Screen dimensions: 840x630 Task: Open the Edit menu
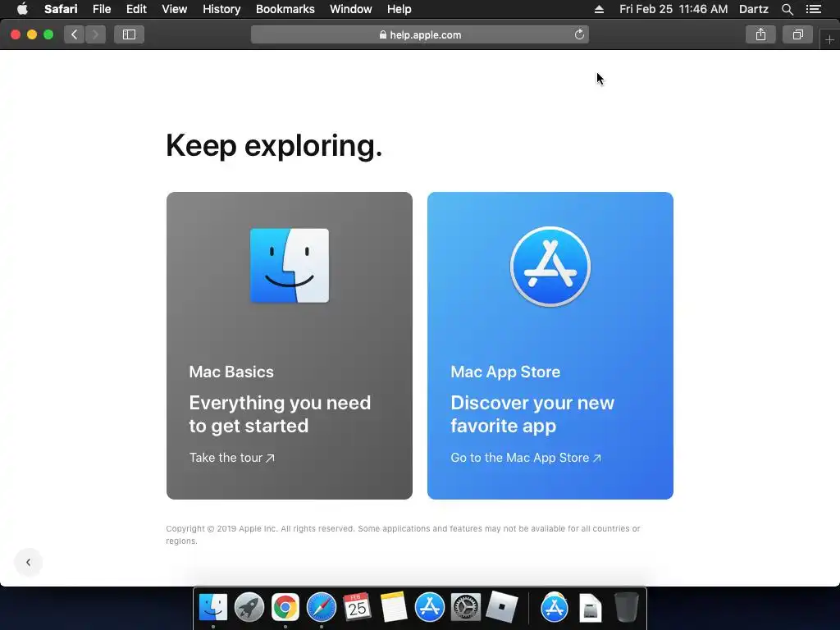tap(136, 9)
